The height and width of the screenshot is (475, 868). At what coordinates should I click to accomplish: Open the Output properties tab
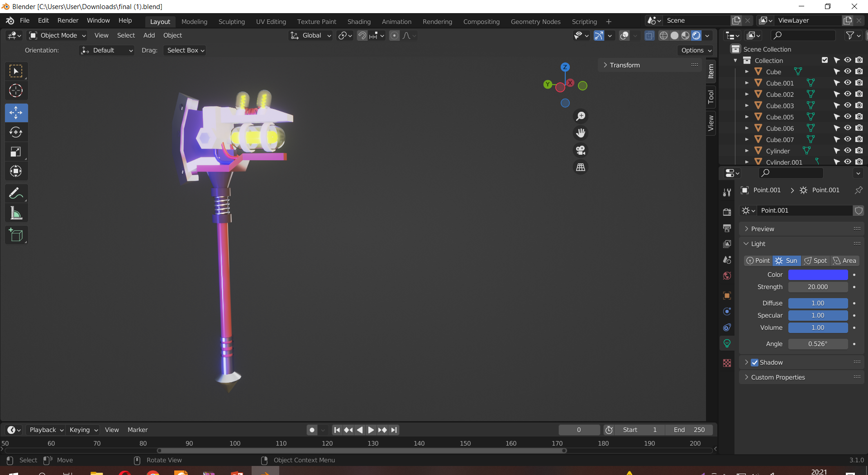coord(727,228)
